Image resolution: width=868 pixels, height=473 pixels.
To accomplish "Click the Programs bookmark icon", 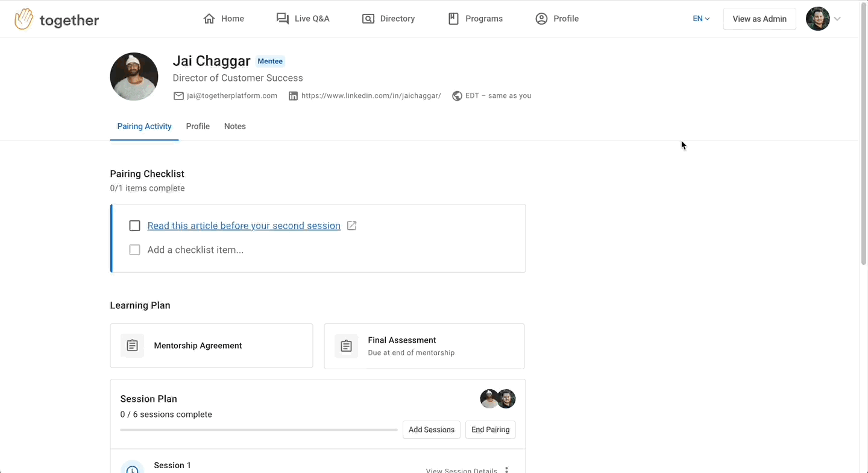I will pyautogui.click(x=453, y=19).
